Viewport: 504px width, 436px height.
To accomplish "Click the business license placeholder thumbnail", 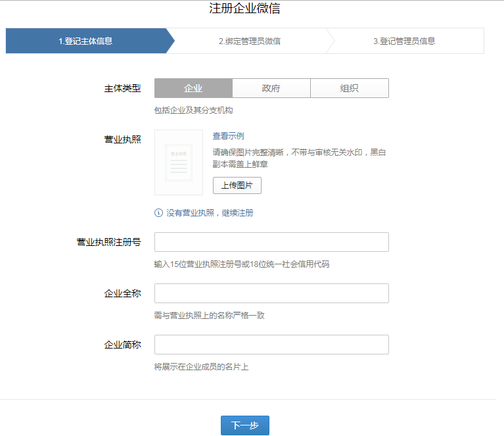I will (x=179, y=162).
